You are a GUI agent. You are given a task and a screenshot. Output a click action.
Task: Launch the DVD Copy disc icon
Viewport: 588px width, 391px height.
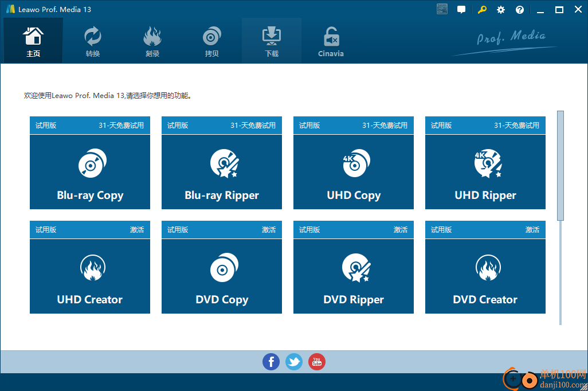[224, 268]
